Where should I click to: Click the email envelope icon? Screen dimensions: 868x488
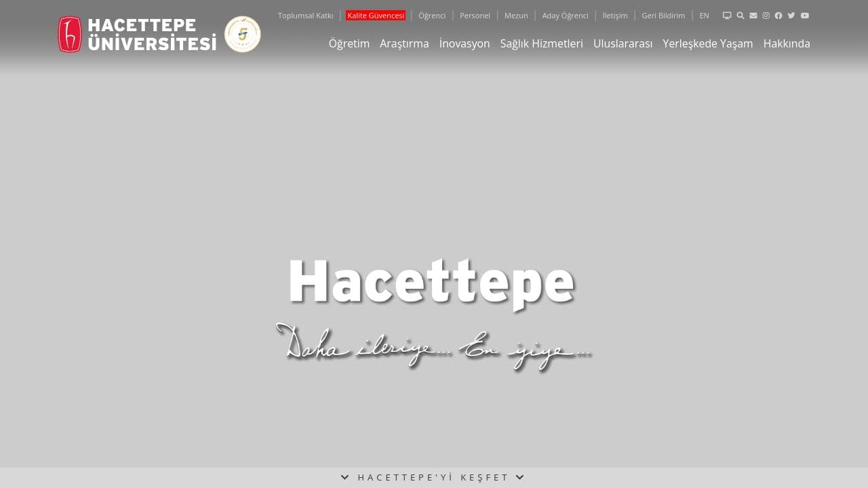pos(753,15)
